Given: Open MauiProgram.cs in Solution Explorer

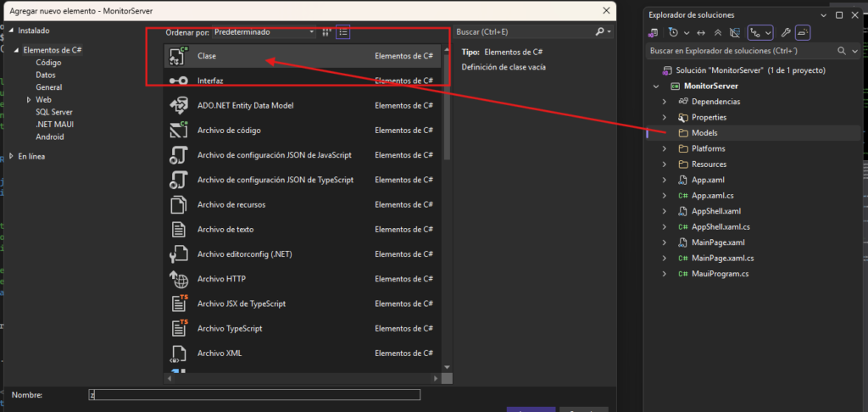Looking at the screenshot, I should [720, 274].
